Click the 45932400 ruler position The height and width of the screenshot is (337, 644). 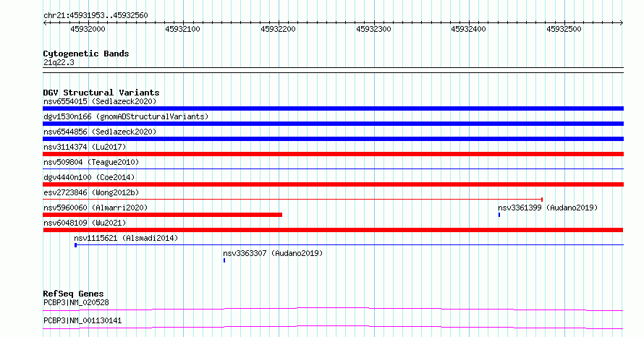pos(469,29)
